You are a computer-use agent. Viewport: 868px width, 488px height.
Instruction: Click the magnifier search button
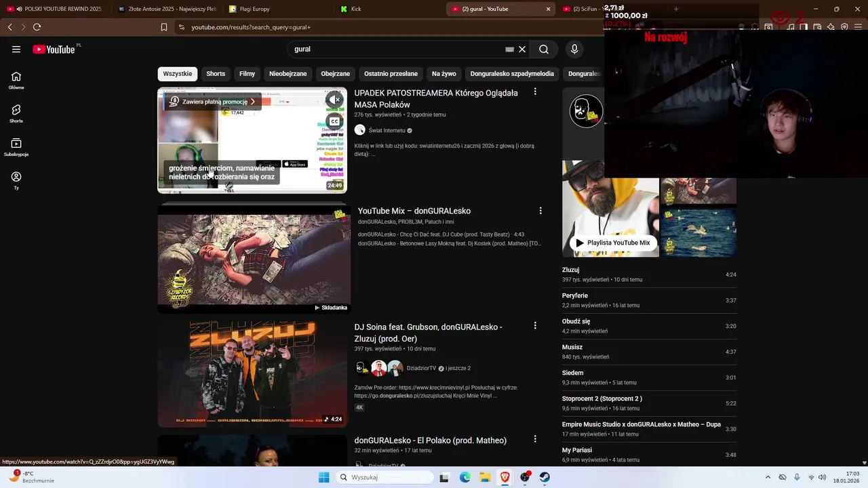[544, 49]
